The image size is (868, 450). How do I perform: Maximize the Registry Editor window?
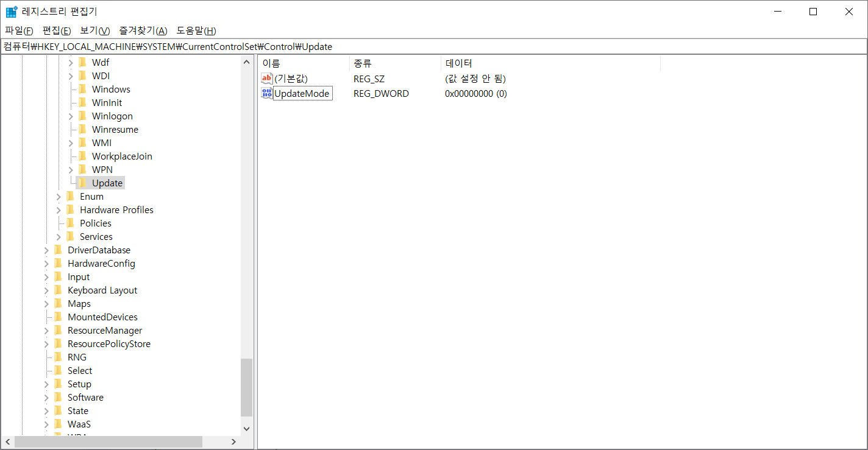(813, 12)
